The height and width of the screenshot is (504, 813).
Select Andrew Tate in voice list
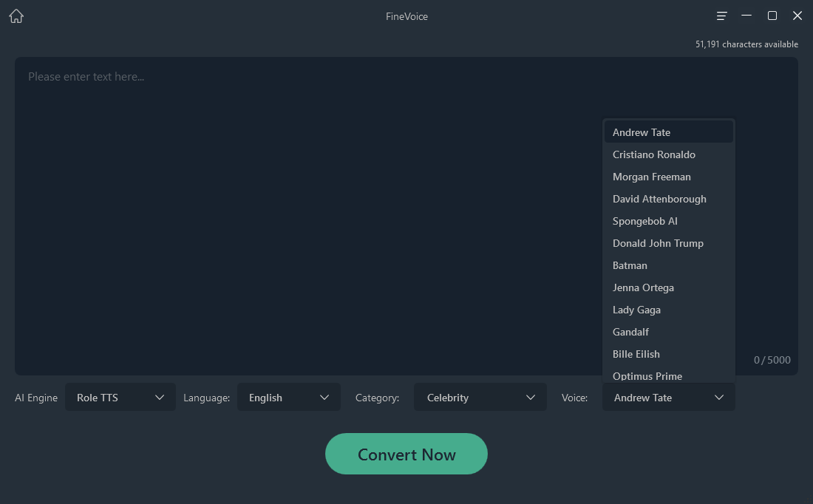coord(668,132)
